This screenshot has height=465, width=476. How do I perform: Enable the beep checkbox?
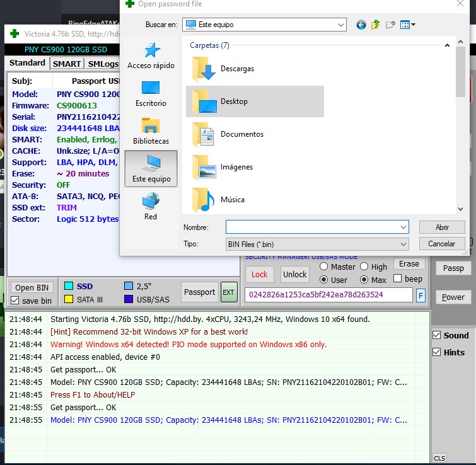click(397, 278)
